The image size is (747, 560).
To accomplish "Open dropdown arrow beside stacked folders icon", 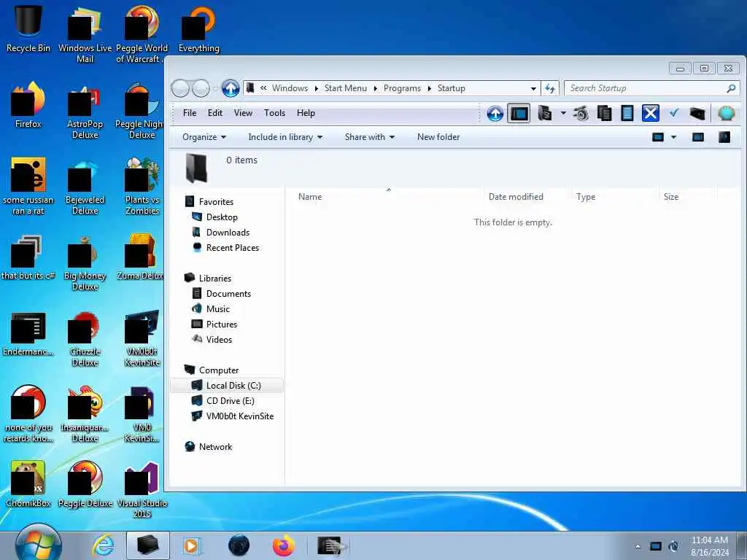I will (x=563, y=113).
